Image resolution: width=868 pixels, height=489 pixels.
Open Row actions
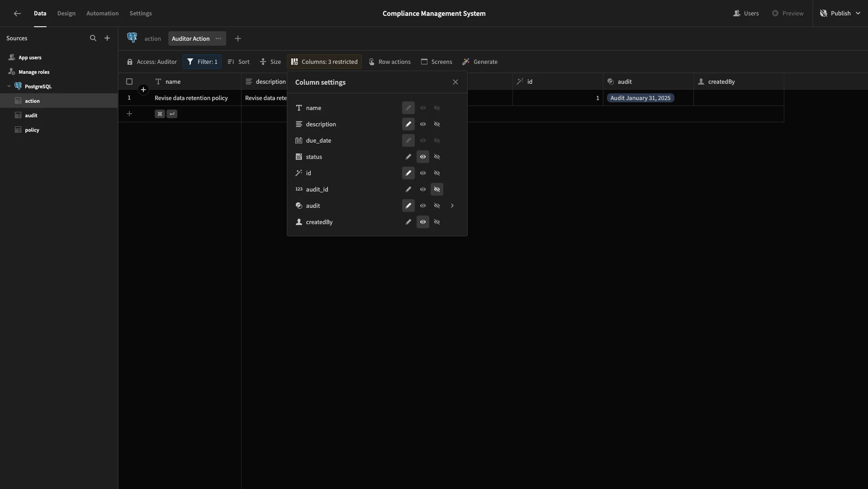[389, 62]
